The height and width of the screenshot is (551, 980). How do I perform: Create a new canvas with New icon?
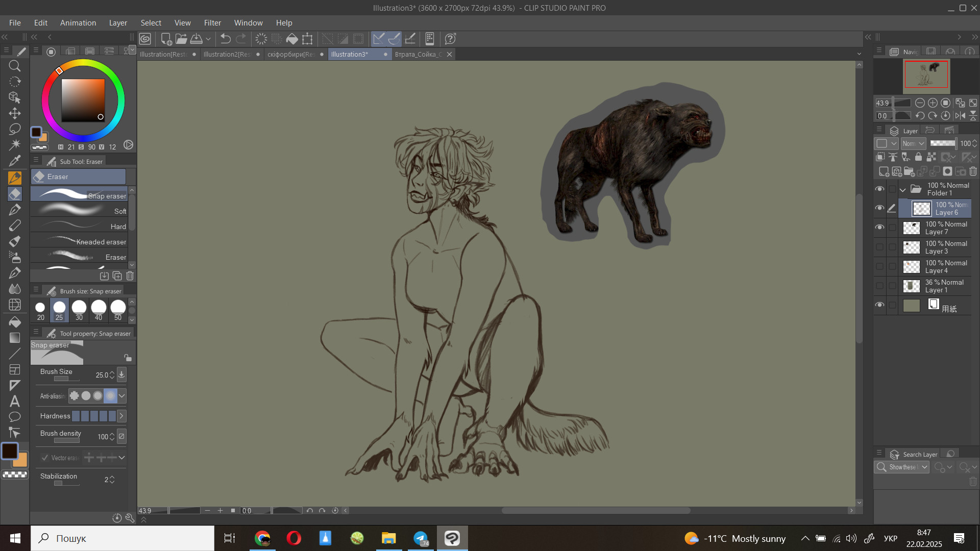[166, 39]
